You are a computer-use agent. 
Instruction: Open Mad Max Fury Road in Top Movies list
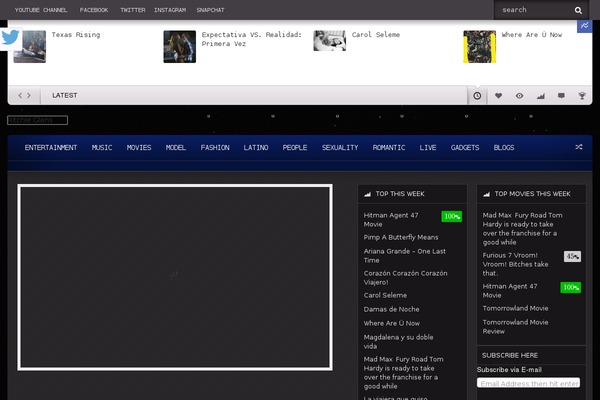(x=522, y=229)
